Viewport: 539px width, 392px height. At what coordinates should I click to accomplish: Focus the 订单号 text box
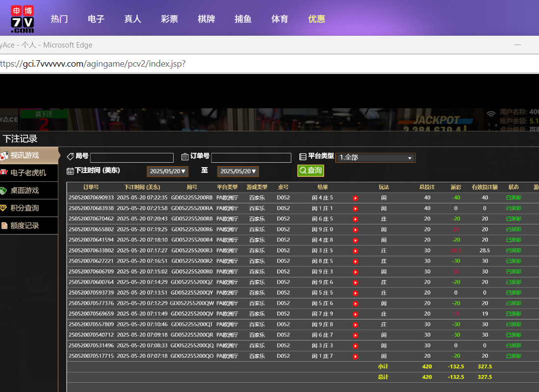pos(251,158)
